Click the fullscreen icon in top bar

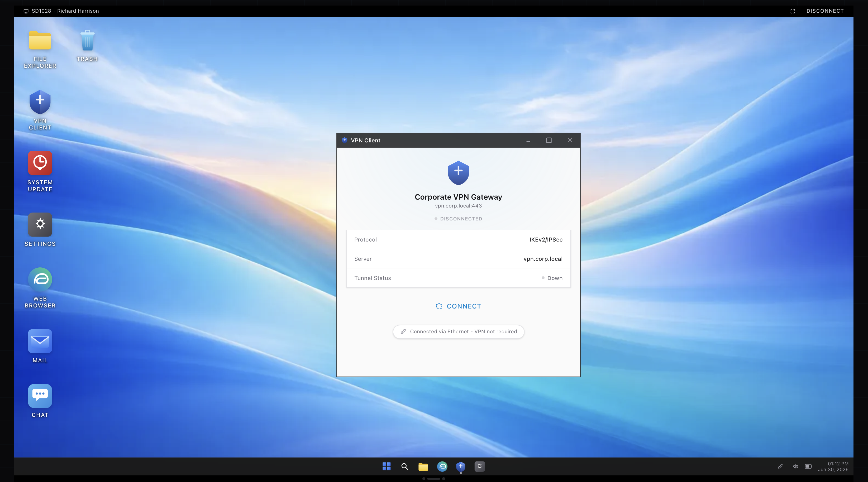click(x=793, y=11)
